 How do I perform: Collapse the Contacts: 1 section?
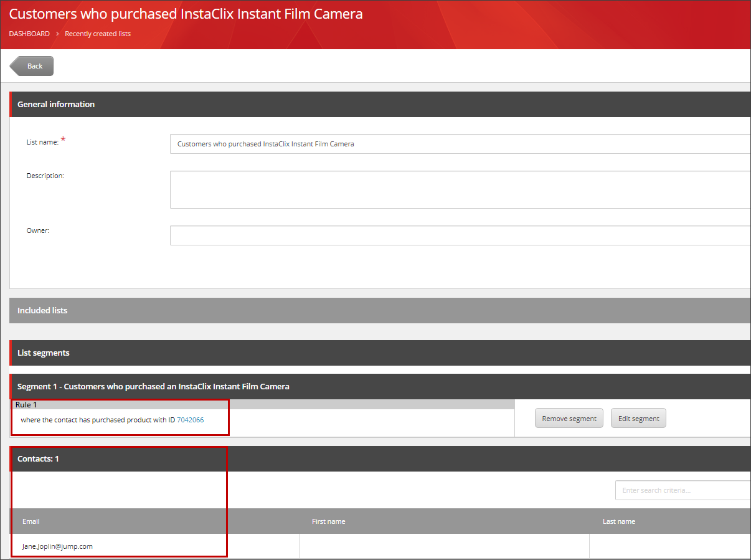380,458
